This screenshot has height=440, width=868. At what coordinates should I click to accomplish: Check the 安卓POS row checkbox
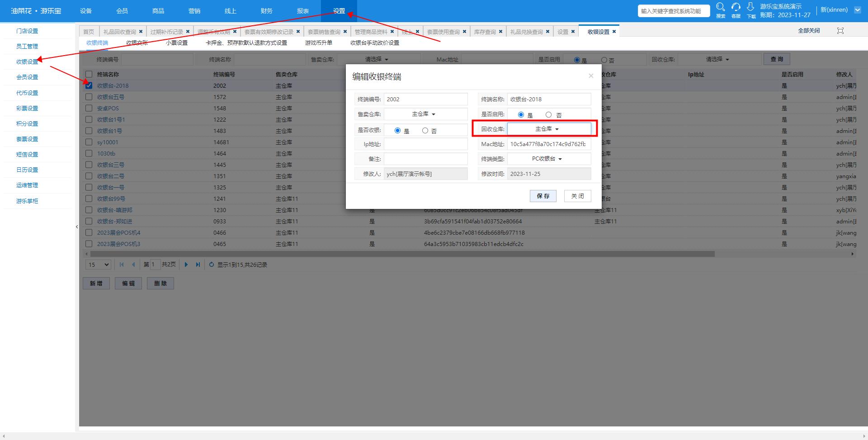(89, 108)
